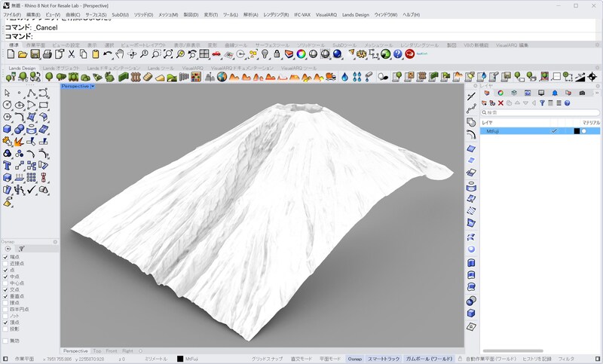Click the layer filter funnel icon
Image resolution: width=603 pixels, height=364 pixels.
pyautogui.click(x=542, y=103)
